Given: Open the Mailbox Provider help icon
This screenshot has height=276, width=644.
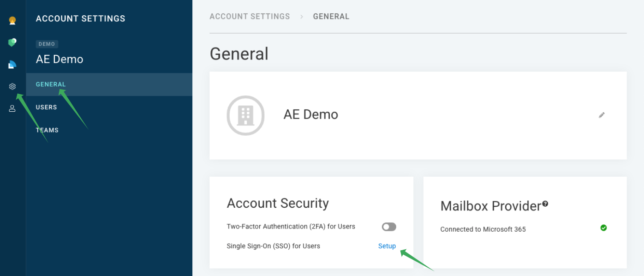Looking at the screenshot, I should 545,204.
